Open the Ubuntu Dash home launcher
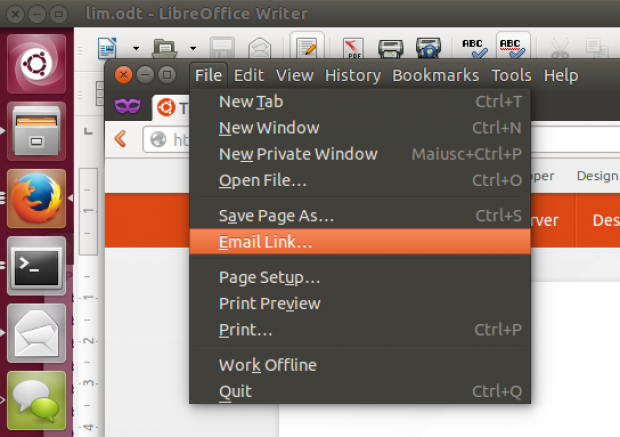 [36, 64]
